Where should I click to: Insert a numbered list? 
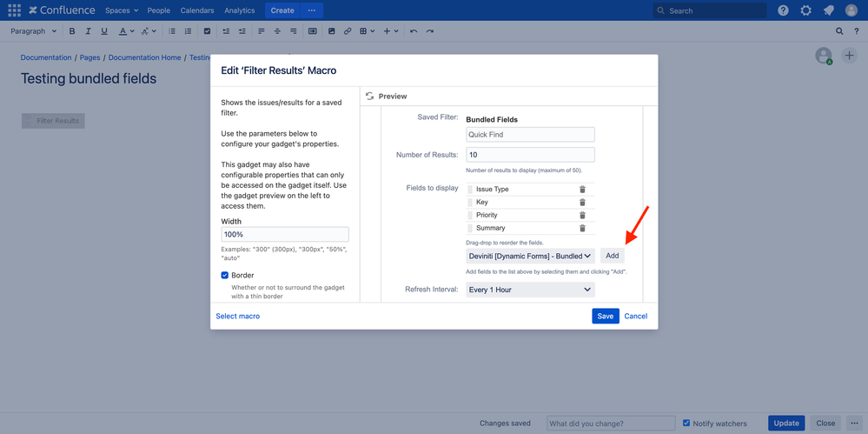[x=188, y=31]
